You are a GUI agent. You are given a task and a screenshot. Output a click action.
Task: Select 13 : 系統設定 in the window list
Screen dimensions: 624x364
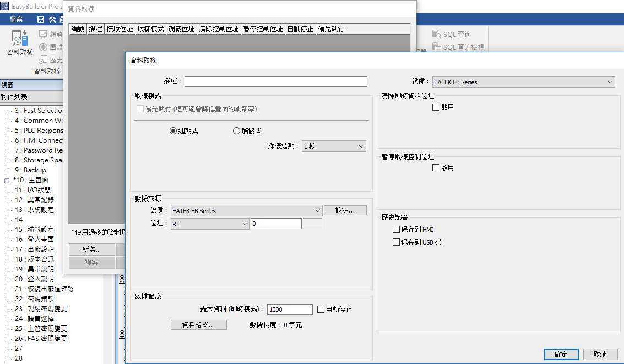34,210
